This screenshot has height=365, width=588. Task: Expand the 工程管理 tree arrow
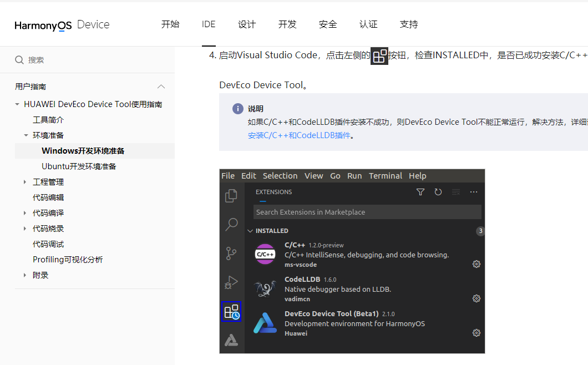[x=25, y=182]
